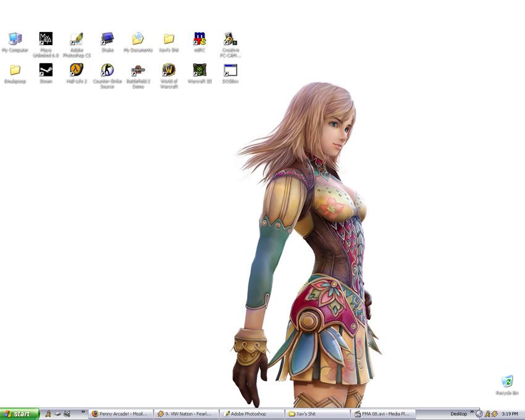Viewport: 525px width, 420px height.
Task: Launch the Steam desktop shortcut
Action: [x=46, y=70]
